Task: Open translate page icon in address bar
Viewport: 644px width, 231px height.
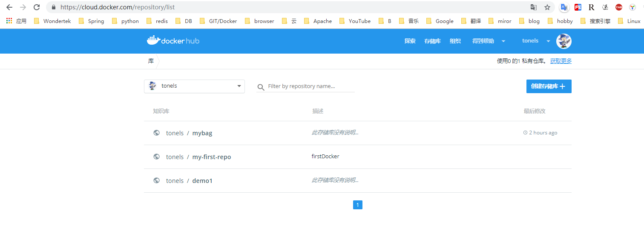Action: pyautogui.click(x=534, y=7)
